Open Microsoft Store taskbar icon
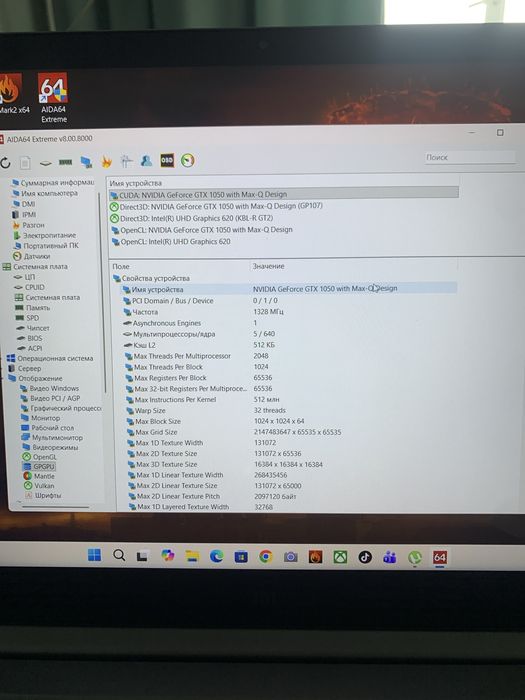The height and width of the screenshot is (700, 525). click(x=241, y=557)
